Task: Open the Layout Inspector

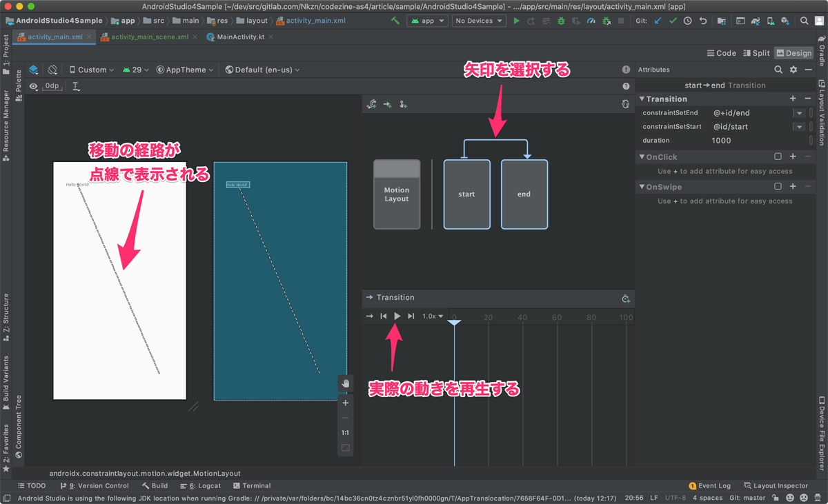Action: [776, 485]
